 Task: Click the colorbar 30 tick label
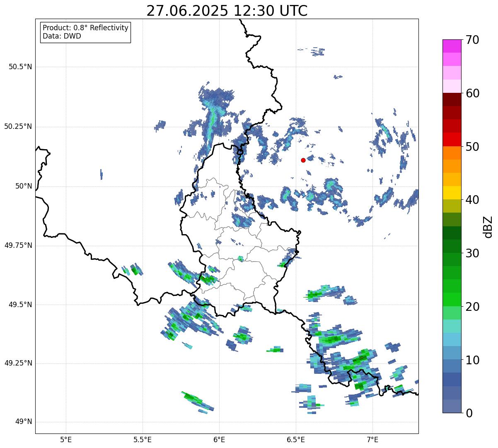[472, 253]
